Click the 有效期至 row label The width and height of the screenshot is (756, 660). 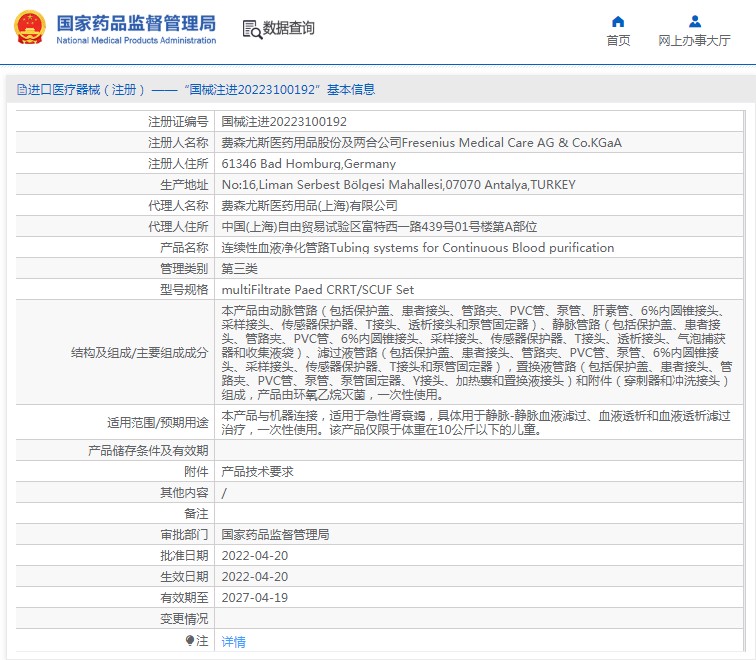tap(184, 598)
